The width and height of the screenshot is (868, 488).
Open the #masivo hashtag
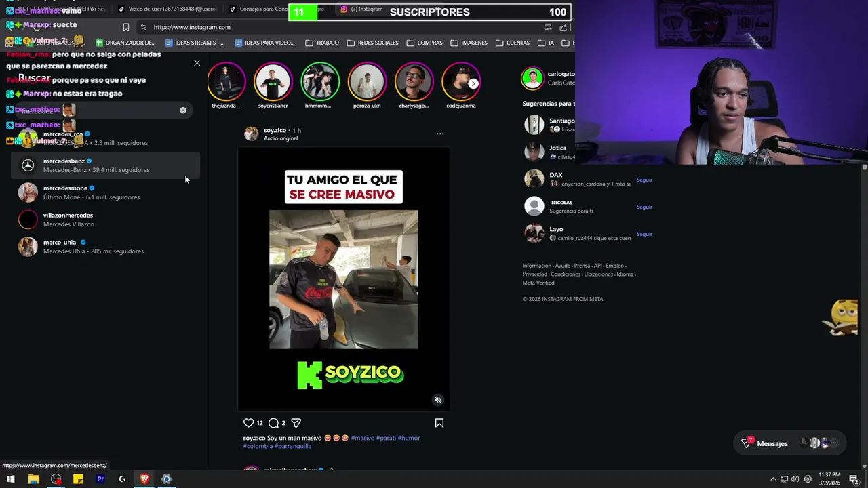[x=362, y=438]
